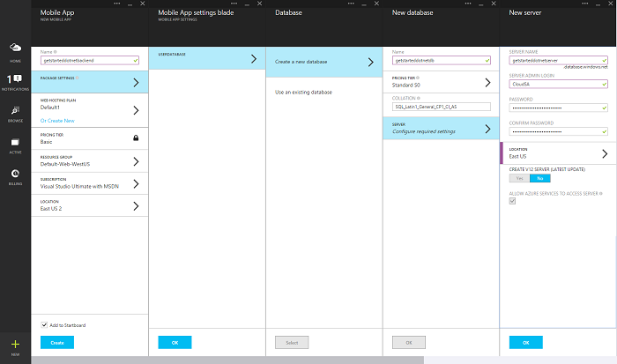
Task: Click info icon next to Package Settings
Action: 78,78
